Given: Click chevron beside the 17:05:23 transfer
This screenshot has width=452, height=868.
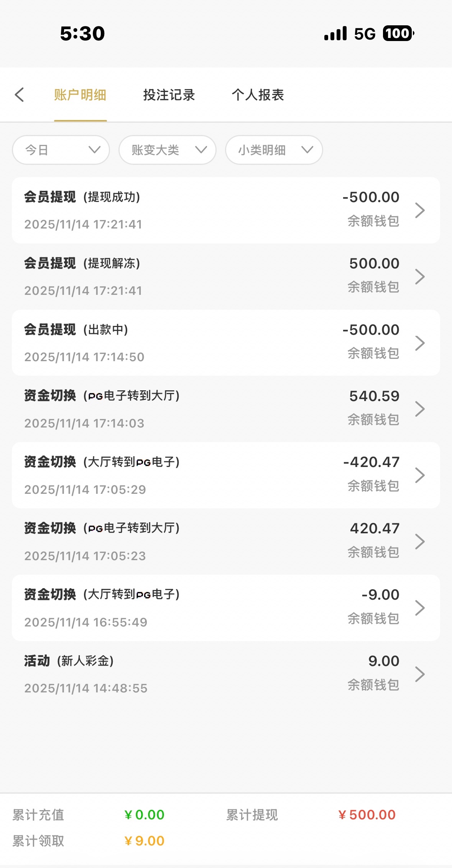Looking at the screenshot, I should pos(420,541).
